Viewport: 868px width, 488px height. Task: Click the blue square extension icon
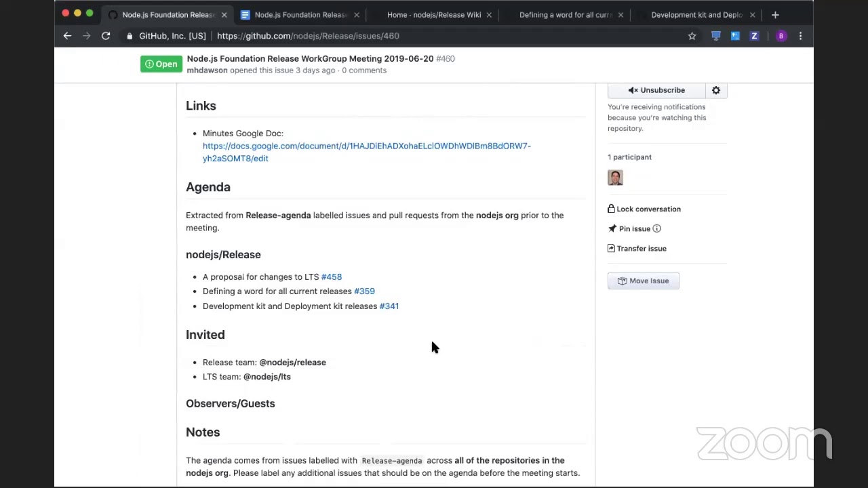[x=735, y=36]
